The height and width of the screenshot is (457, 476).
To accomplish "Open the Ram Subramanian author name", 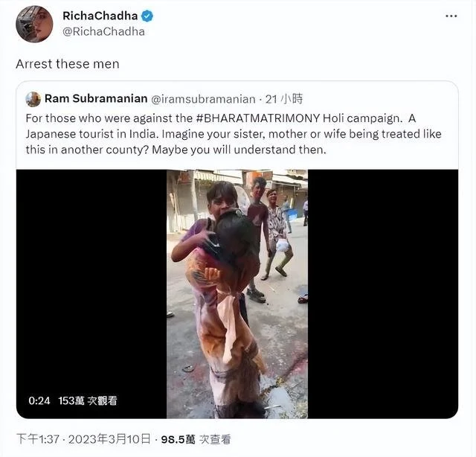I will (x=96, y=99).
